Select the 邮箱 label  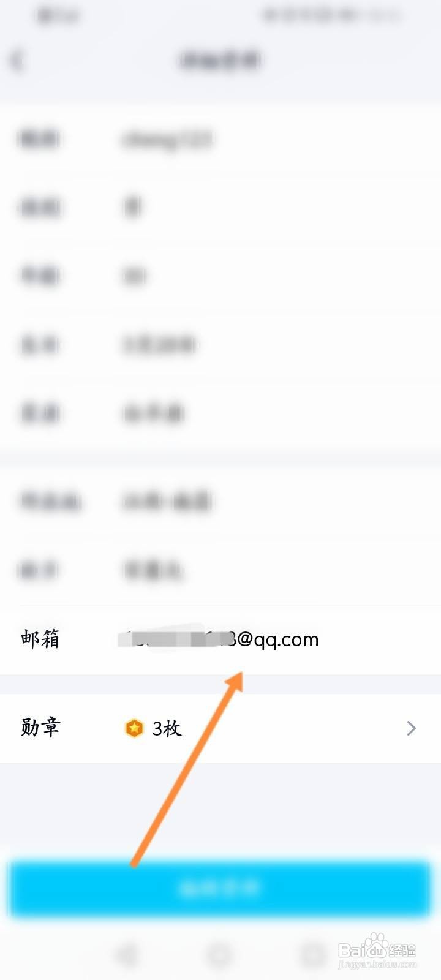(x=40, y=639)
